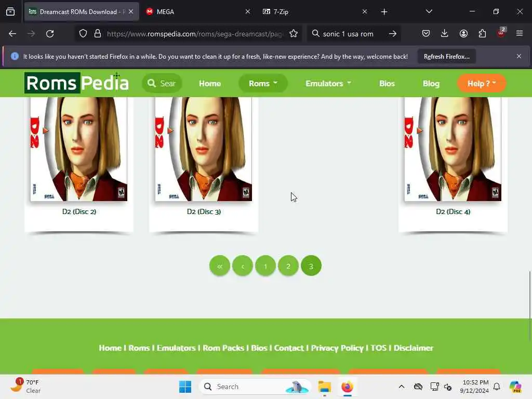
Task: Show hidden system tray icons
Action: [402, 387]
